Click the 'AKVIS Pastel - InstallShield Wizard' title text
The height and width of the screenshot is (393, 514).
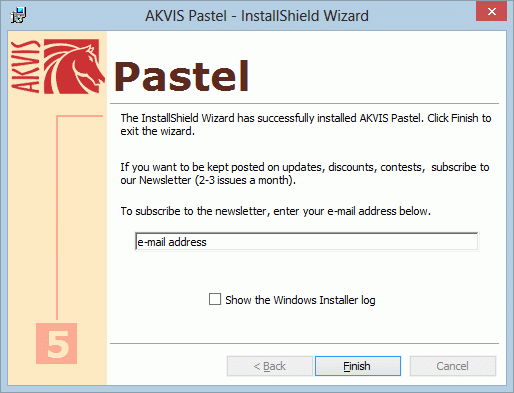[257, 16]
